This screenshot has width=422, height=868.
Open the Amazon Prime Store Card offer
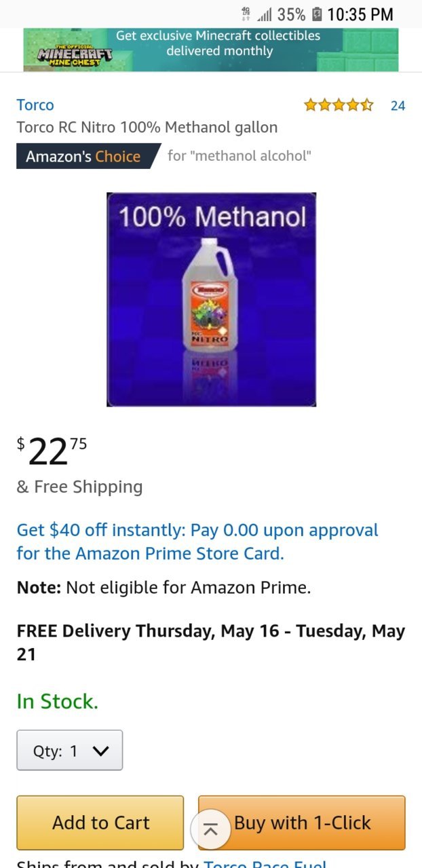(197, 542)
